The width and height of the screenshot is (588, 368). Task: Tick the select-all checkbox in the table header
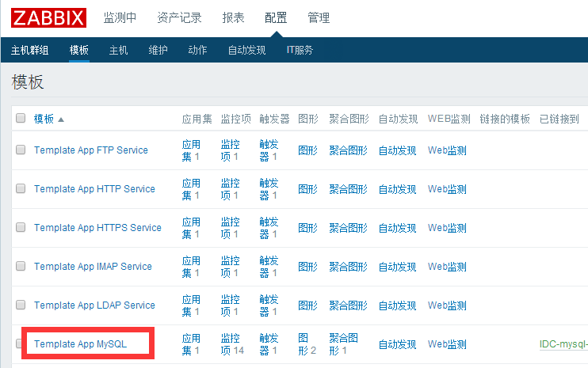[x=21, y=118]
